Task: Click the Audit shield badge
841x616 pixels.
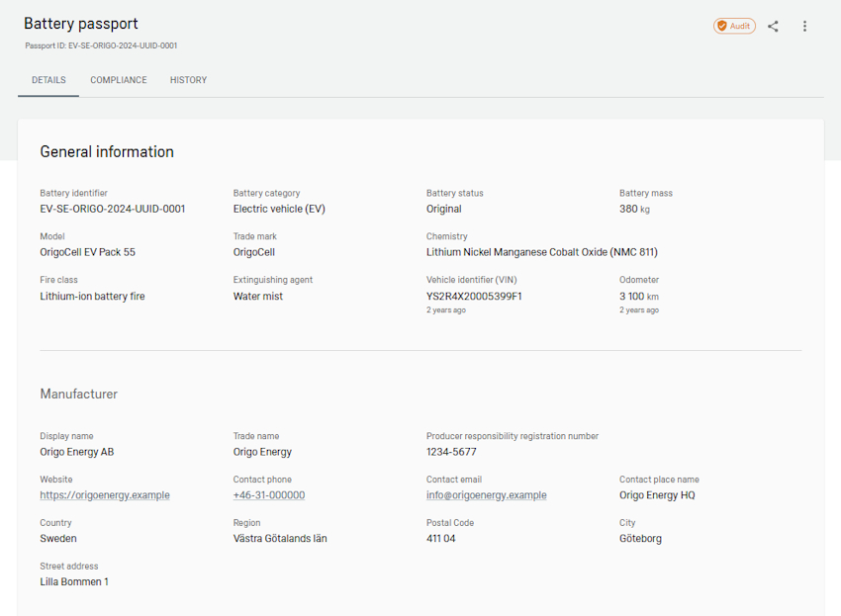Action: tap(734, 26)
